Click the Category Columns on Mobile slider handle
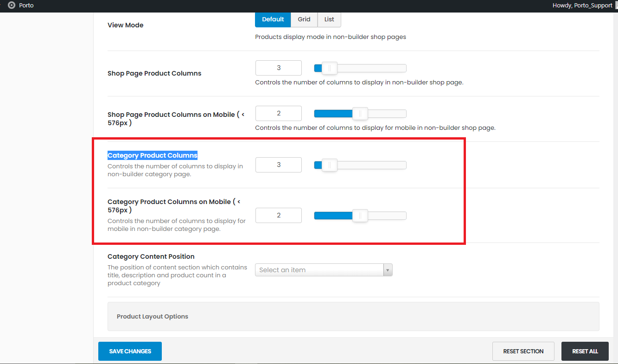This screenshot has height=364, width=618. click(x=360, y=216)
